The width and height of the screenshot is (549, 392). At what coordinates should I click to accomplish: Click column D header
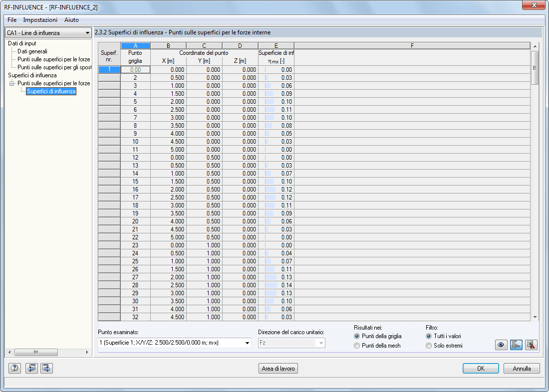pos(240,46)
